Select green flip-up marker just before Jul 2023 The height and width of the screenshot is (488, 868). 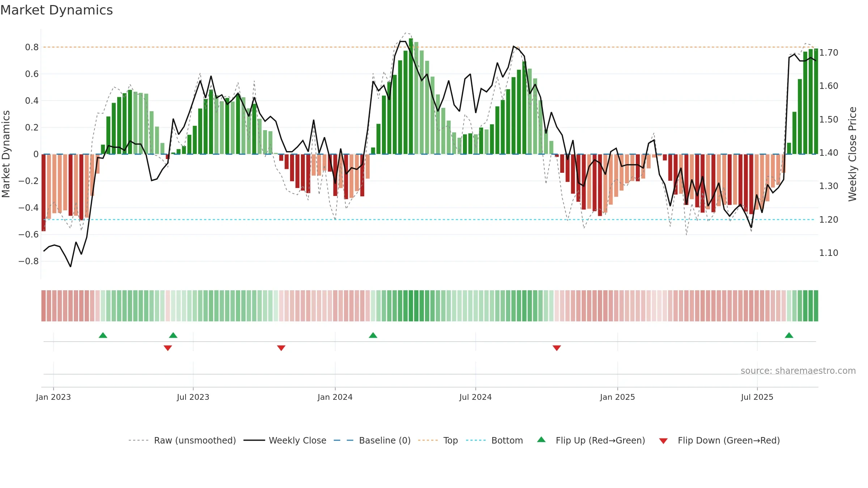[x=173, y=335]
